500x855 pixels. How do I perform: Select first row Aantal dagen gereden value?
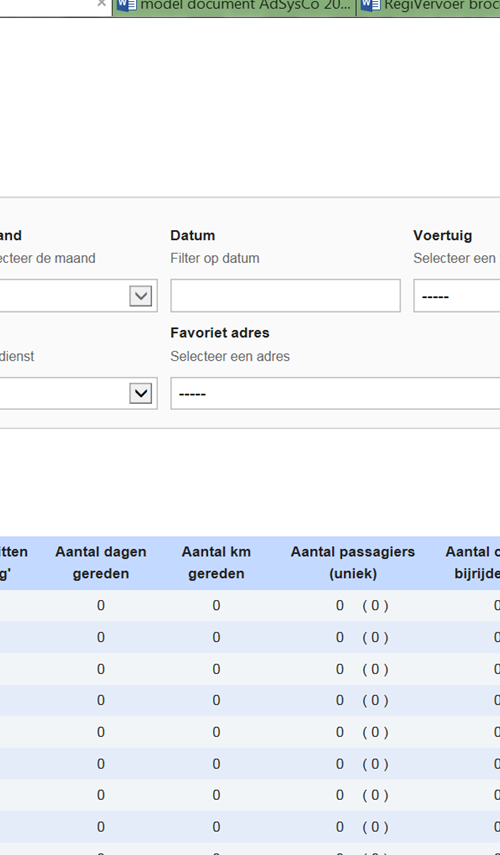coord(101,606)
